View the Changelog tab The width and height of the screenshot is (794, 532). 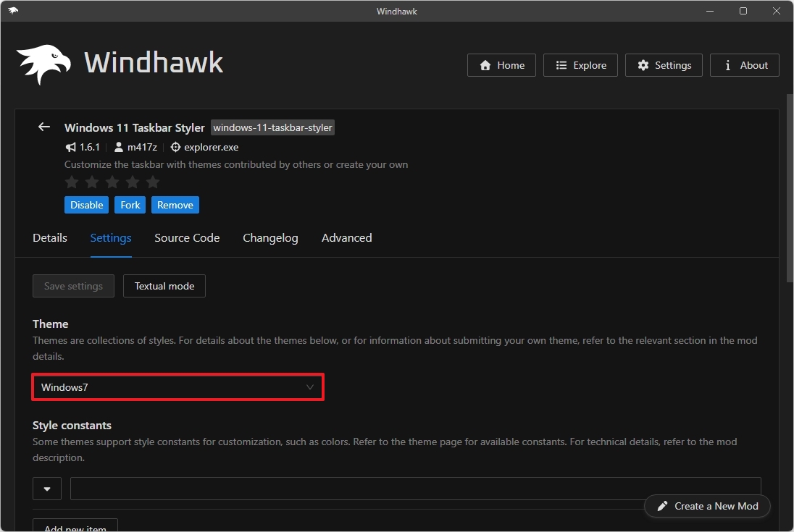[x=270, y=237]
